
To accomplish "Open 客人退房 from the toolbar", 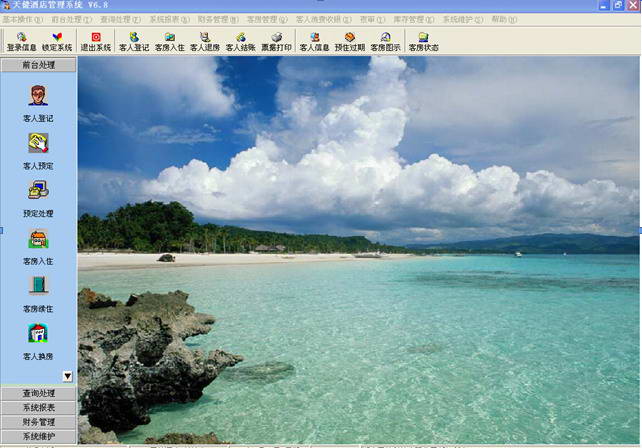I will 205,42.
